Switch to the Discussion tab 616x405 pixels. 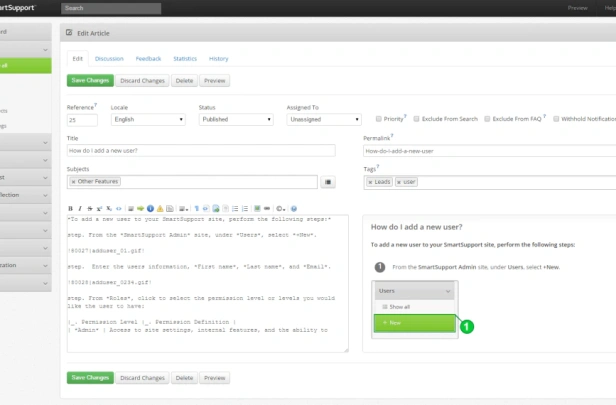[109, 59]
